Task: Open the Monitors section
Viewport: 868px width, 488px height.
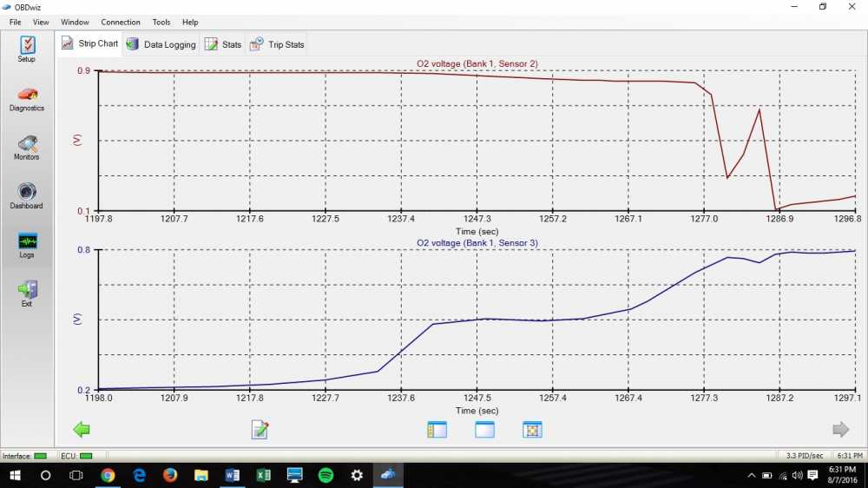Action: pos(27,146)
